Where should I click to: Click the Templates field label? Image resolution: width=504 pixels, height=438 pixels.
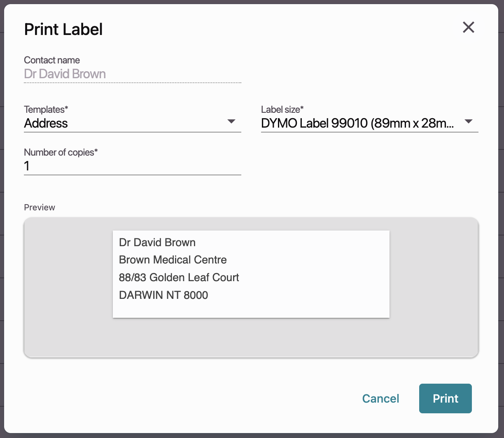(x=46, y=109)
